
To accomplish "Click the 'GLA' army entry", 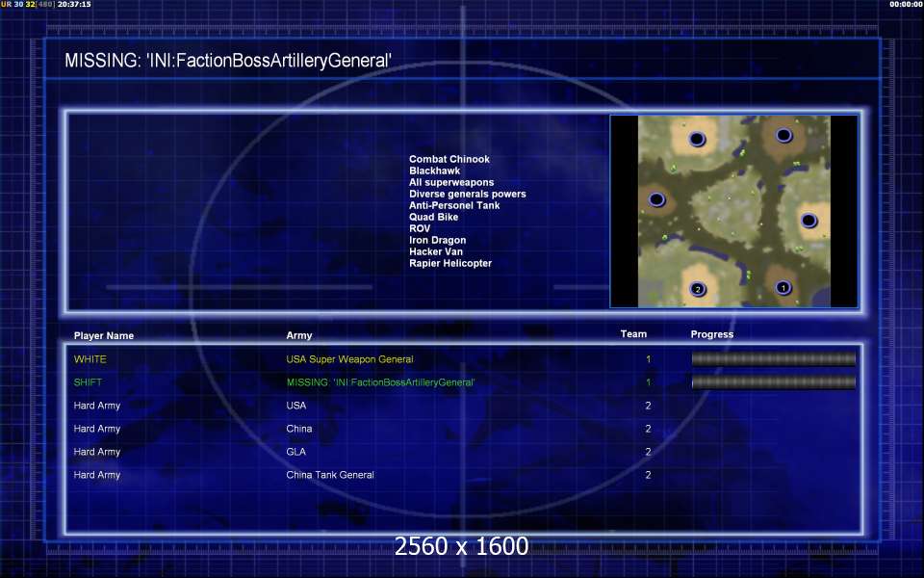I will [295, 452].
